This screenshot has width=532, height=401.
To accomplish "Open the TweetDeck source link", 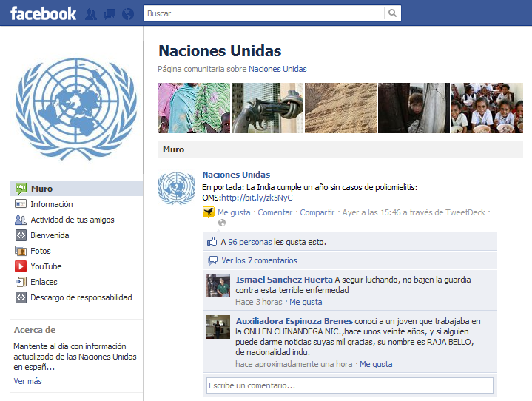I will [465, 212].
